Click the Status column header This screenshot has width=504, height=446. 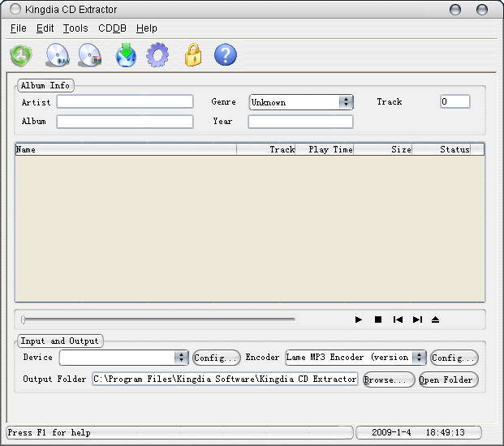point(442,150)
